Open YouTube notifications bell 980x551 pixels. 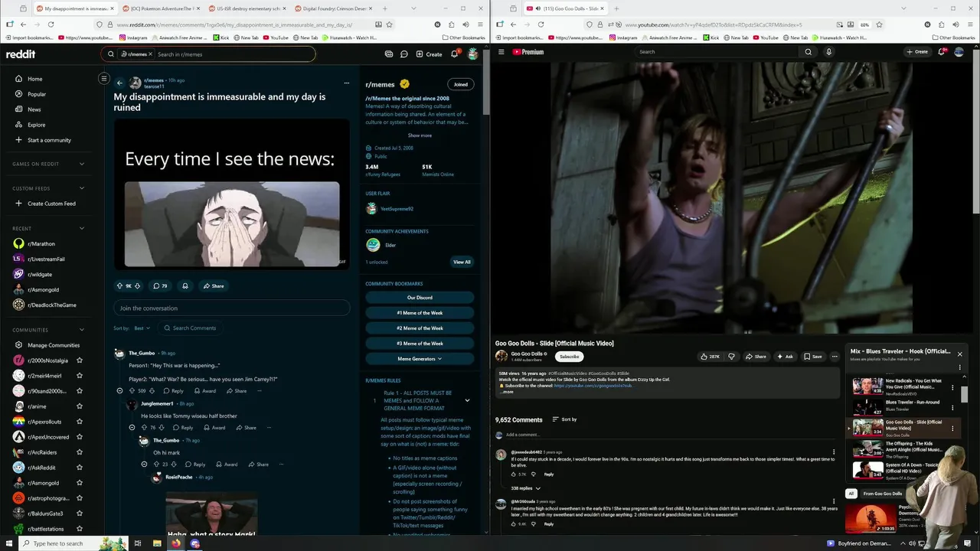pyautogui.click(x=942, y=52)
